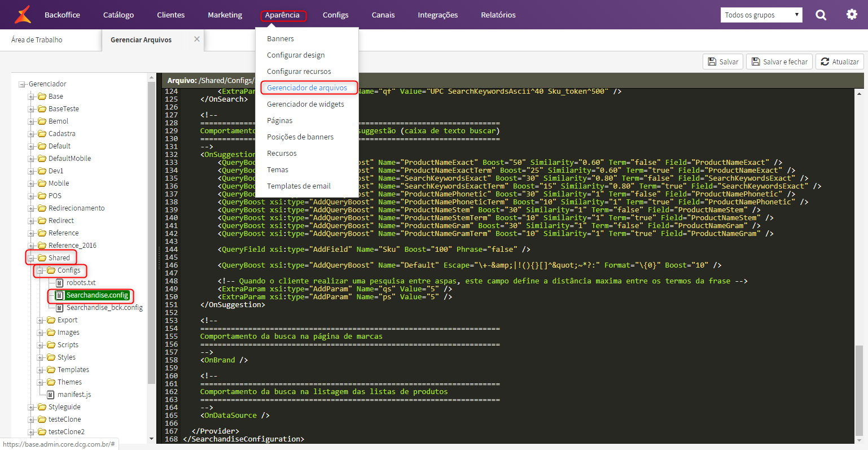Open search with the magnifier icon
Screen dimensions: 868x450
(821, 15)
